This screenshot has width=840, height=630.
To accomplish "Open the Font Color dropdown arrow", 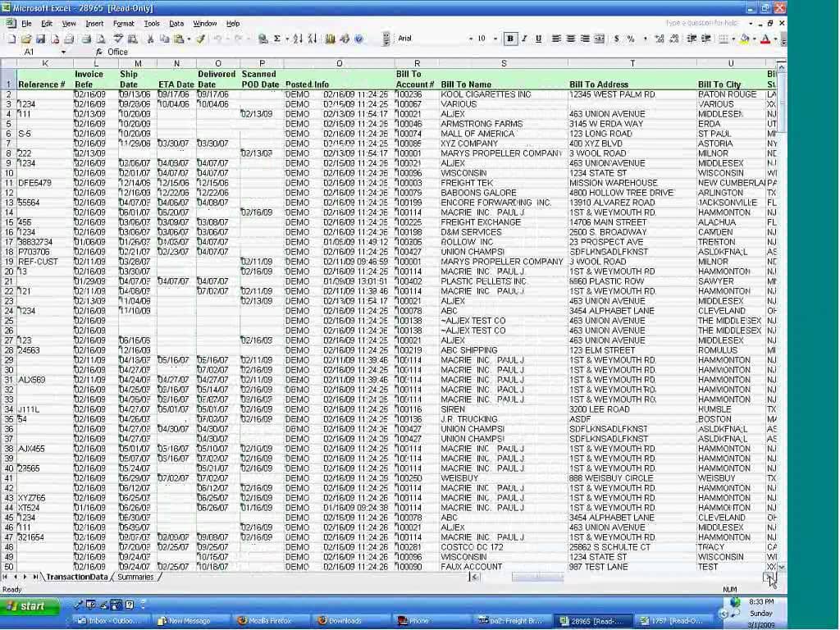I will pos(775,39).
